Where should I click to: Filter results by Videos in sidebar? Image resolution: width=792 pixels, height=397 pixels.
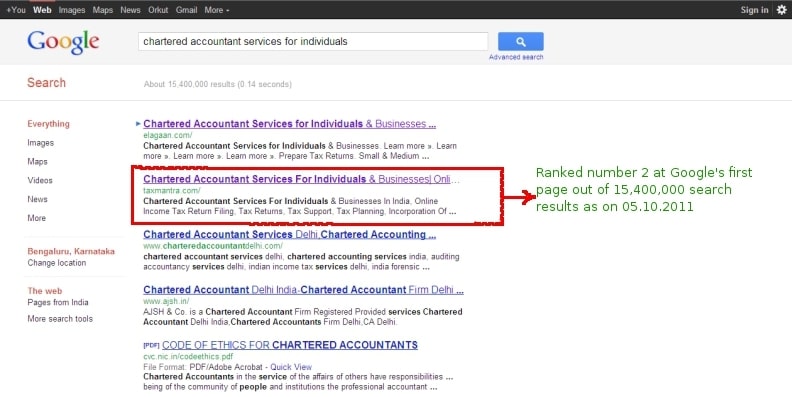40,180
